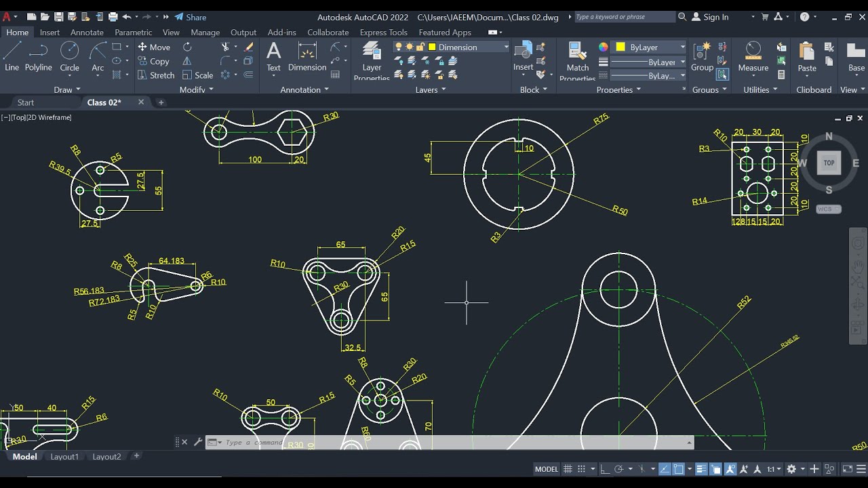Screen dimensions: 868x488
Task: Click the Paste clipboard icon
Action: [807, 56]
